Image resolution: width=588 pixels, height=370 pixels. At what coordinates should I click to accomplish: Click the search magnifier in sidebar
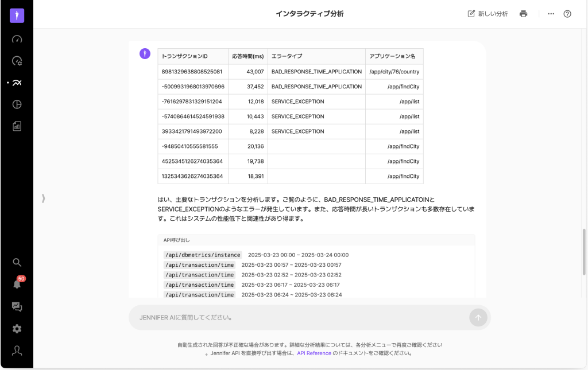(17, 262)
